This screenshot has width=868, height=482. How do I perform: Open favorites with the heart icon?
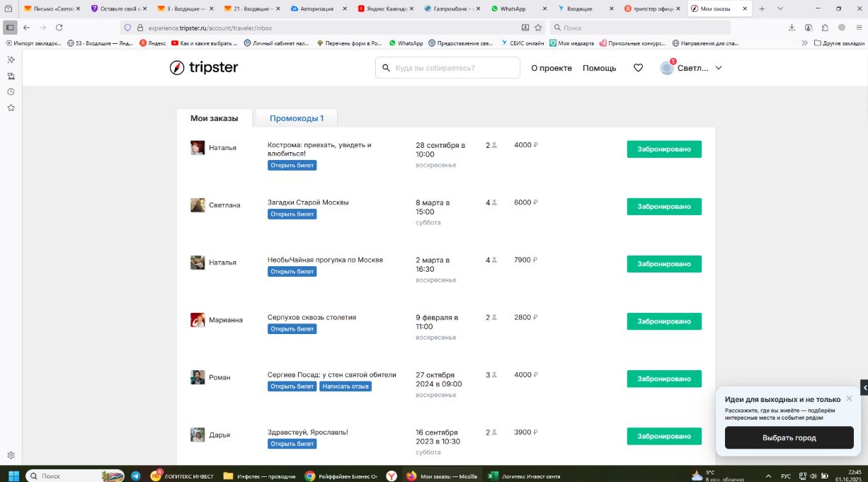tap(638, 68)
